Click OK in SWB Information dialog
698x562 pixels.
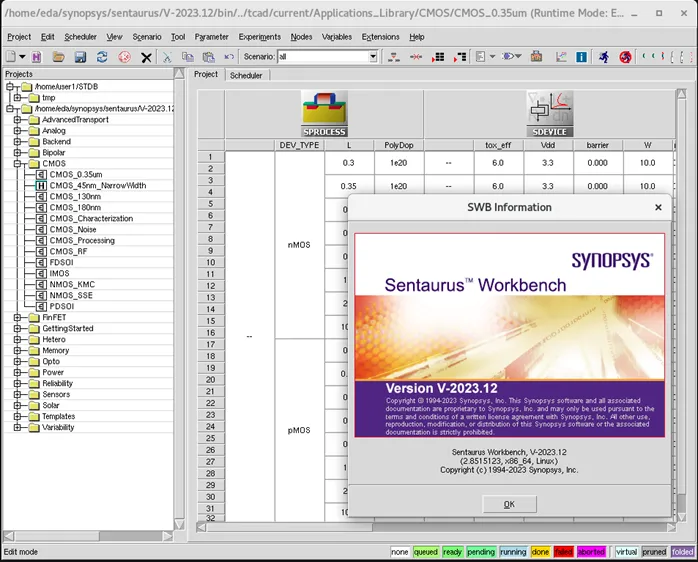(x=509, y=504)
